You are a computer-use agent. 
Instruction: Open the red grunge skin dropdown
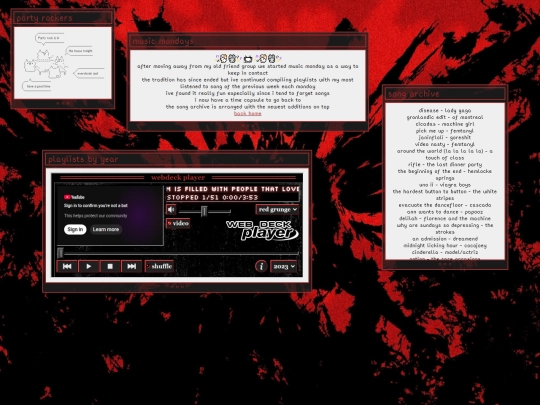(277, 209)
